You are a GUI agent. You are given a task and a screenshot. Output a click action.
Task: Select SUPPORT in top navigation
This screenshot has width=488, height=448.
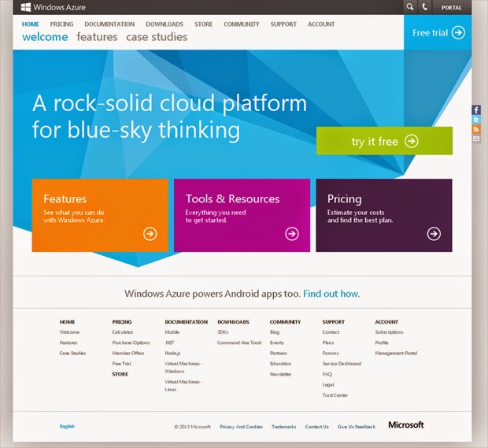pos(283,24)
